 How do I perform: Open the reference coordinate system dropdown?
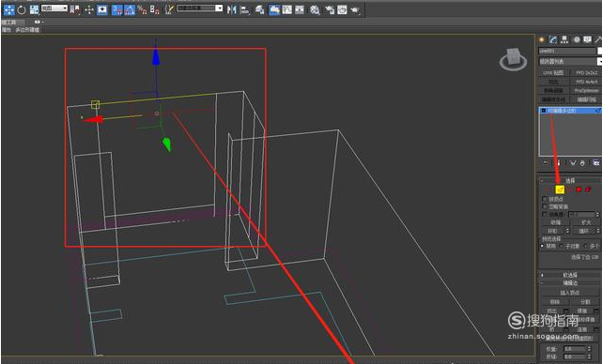54,8
